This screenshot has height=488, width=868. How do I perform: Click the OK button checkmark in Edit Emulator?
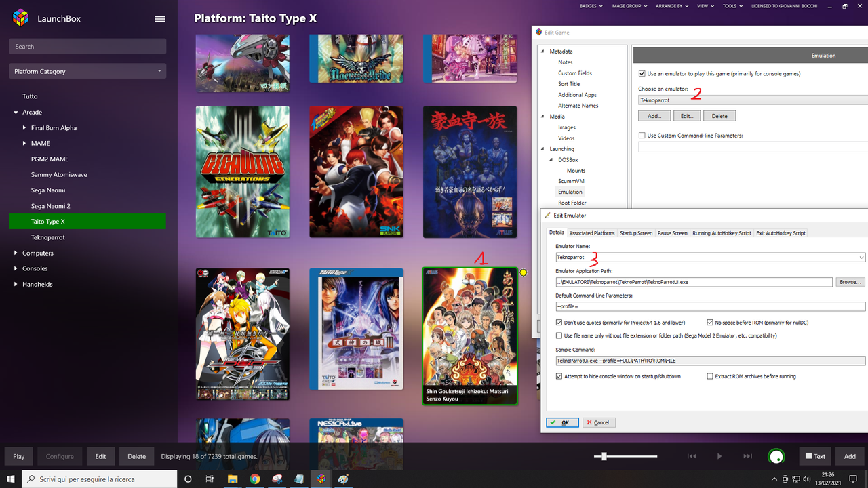point(562,422)
